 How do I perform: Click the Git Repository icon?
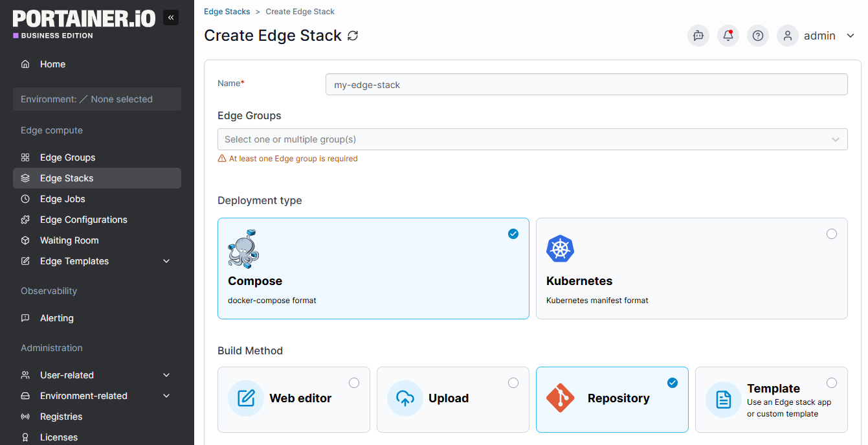tap(561, 398)
